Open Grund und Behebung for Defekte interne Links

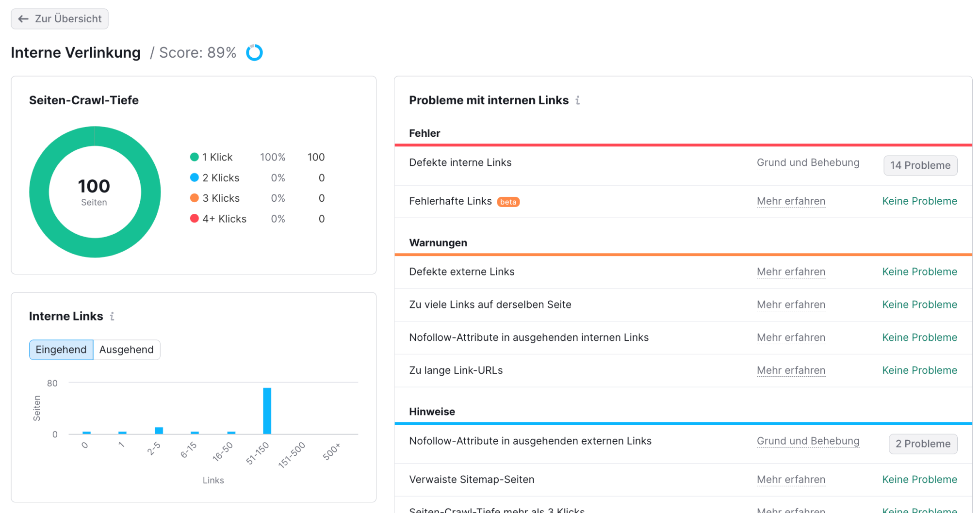point(808,162)
